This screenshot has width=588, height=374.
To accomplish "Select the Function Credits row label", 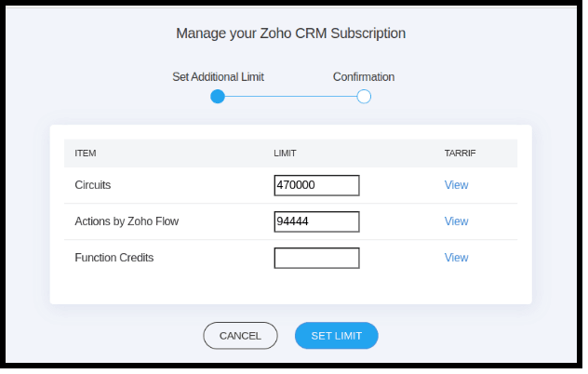I will (x=114, y=258).
